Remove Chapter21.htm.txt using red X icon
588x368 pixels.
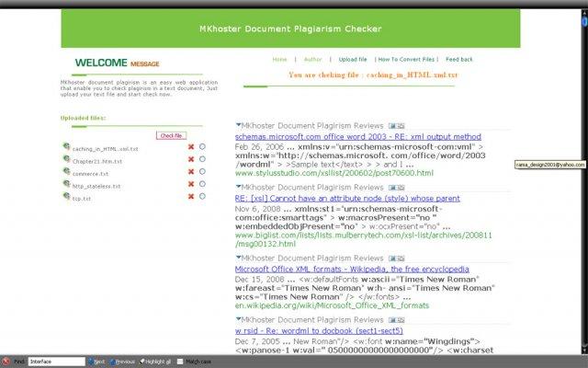pos(191,159)
